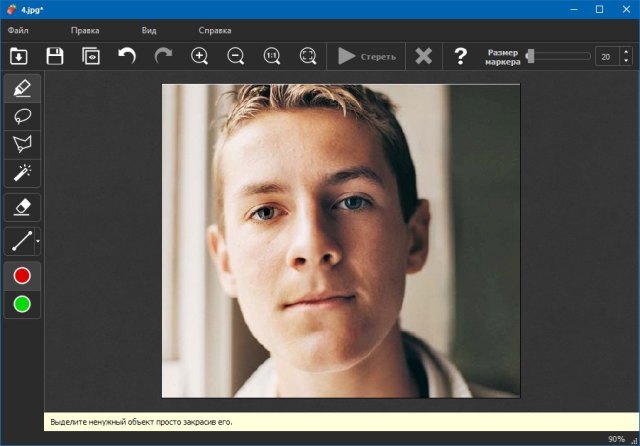Toggle the original image preview icon

[x=91, y=56]
